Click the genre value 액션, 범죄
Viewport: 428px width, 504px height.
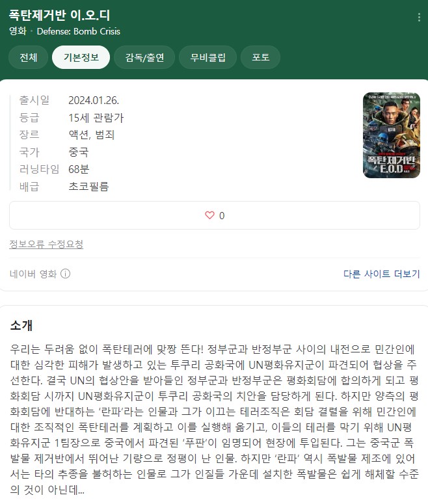coord(92,135)
